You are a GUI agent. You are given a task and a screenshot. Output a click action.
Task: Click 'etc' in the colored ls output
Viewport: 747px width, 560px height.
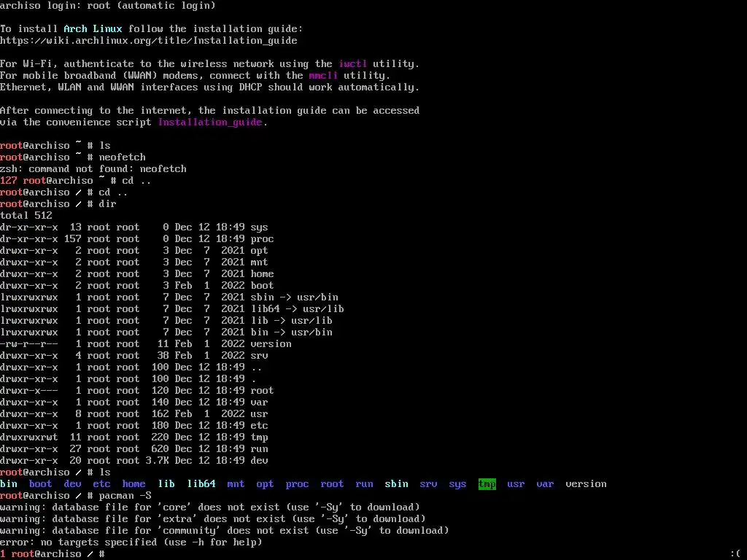click(x=101, y=484)
